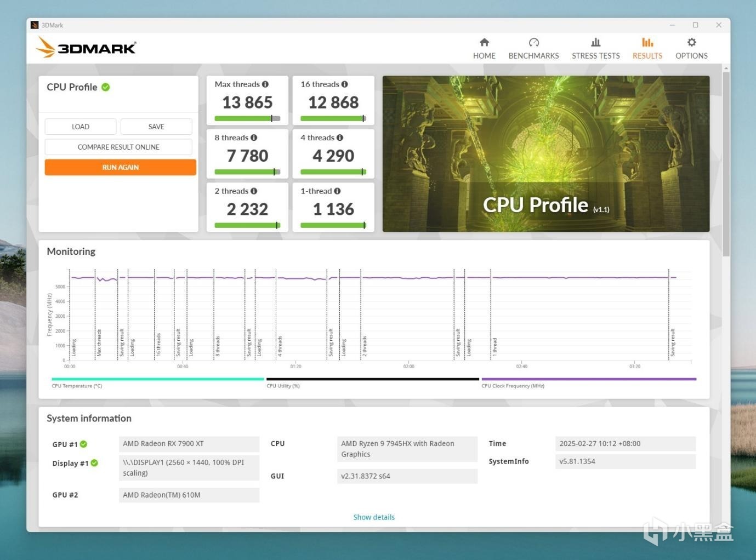Click the GUI version v2.31.8372 s64
The height and width of the screenshot is (560, 756).
[x=407, y=476]
